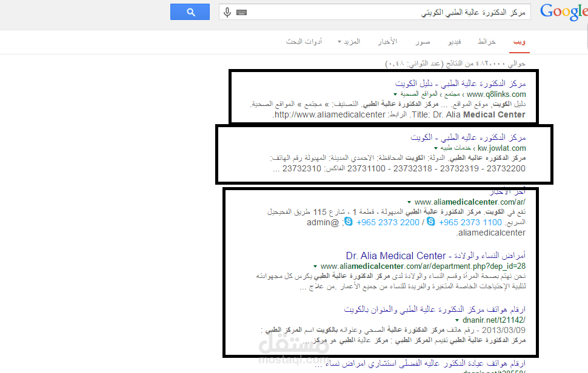Image resolution: width=588 pixels, height=373 pixels.
Task: Open dropdown arrow beside www.aliamedicalcenter.com/ar/
Action: pos(409,202)
